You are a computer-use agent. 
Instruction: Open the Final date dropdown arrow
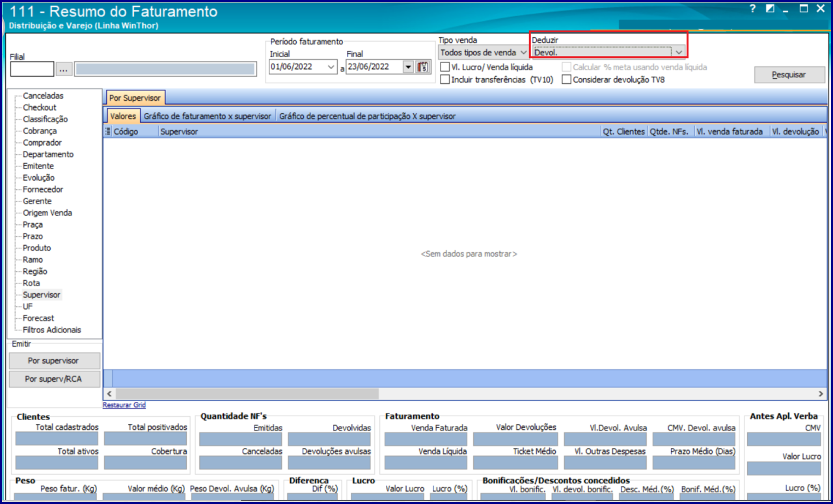pyautogui.click(x=409, y=66)
